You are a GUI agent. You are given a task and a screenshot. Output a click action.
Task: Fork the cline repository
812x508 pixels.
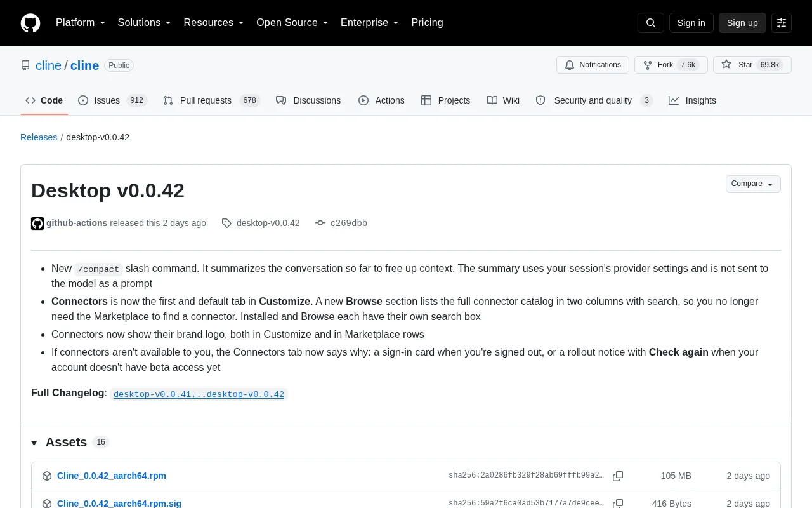point(671,65)
